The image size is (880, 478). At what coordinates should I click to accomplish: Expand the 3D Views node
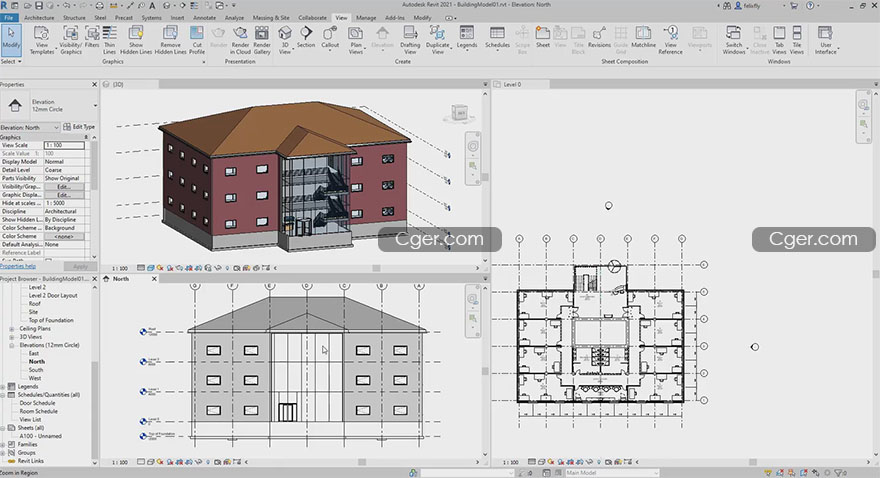pyautogui.click(x=11, y=337)
